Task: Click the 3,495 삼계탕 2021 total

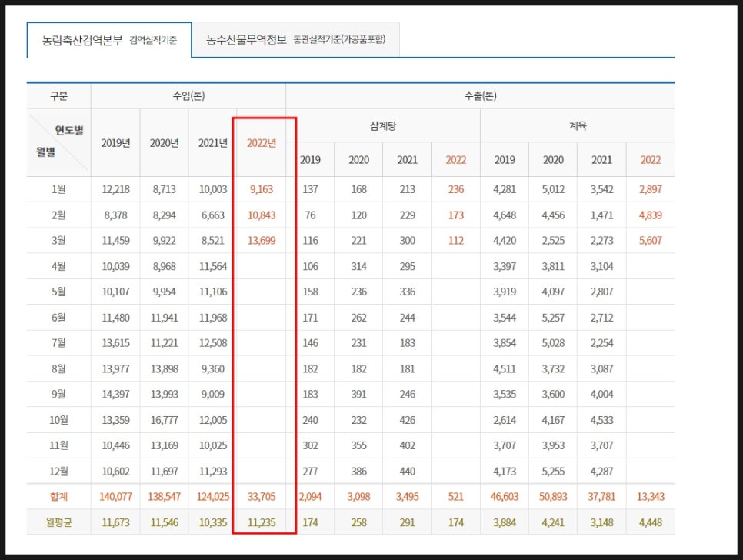Action: 407,496
